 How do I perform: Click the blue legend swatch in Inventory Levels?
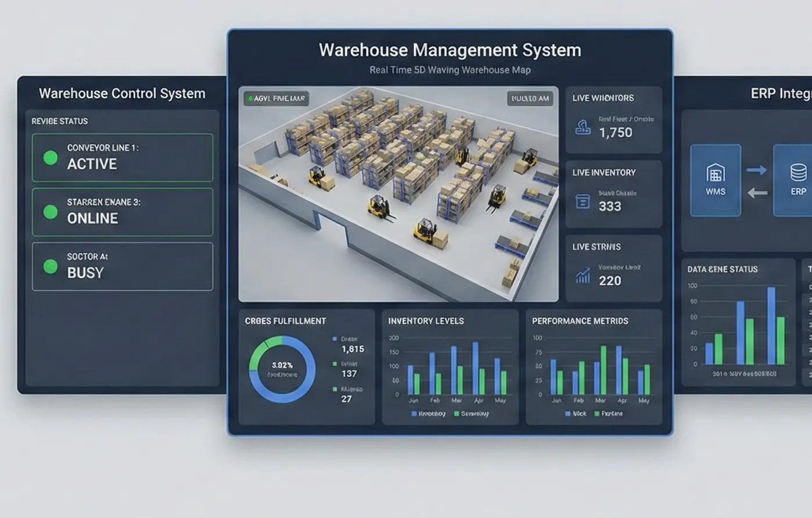(x=414, y=414)
